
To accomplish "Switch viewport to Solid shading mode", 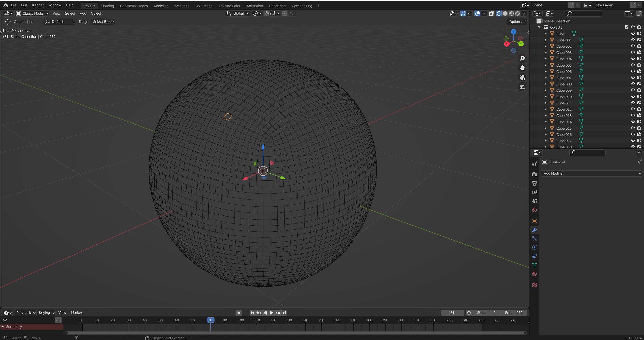I will [x=506, y=14].
